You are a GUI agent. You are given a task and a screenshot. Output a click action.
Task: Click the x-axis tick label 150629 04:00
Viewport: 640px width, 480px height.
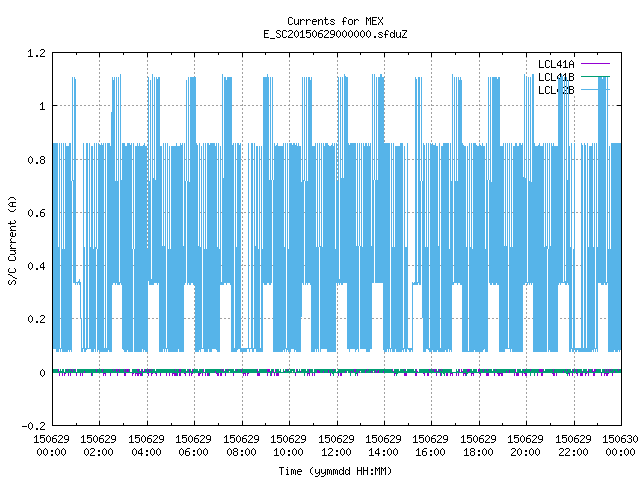point(146,446)
